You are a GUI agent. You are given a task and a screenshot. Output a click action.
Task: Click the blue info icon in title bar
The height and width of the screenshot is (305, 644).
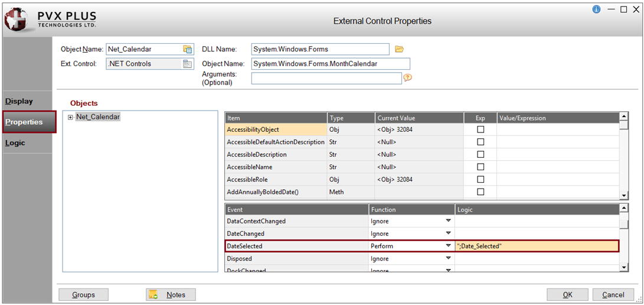pos(596,9)
